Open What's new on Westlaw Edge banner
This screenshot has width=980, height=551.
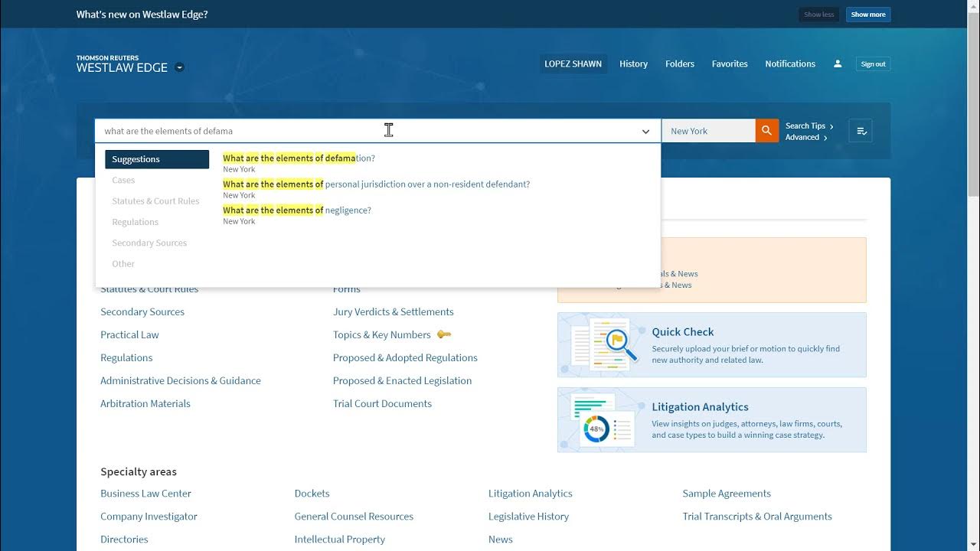tap(142, 15)
